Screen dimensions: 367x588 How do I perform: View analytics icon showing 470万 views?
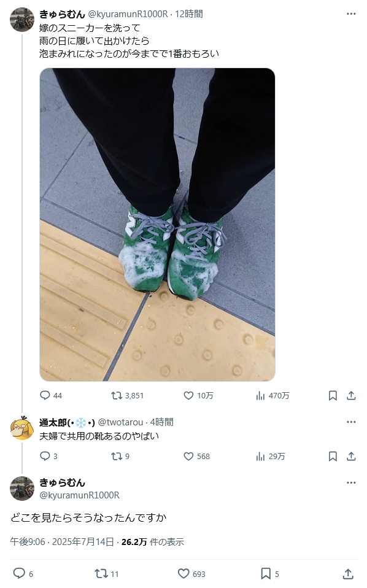point(260,395)
